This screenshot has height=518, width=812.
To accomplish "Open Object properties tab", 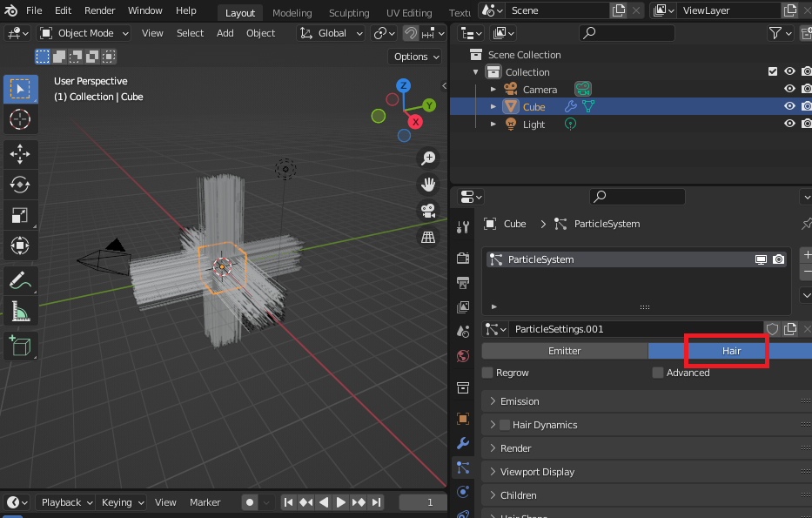I will tap(463, 419).
